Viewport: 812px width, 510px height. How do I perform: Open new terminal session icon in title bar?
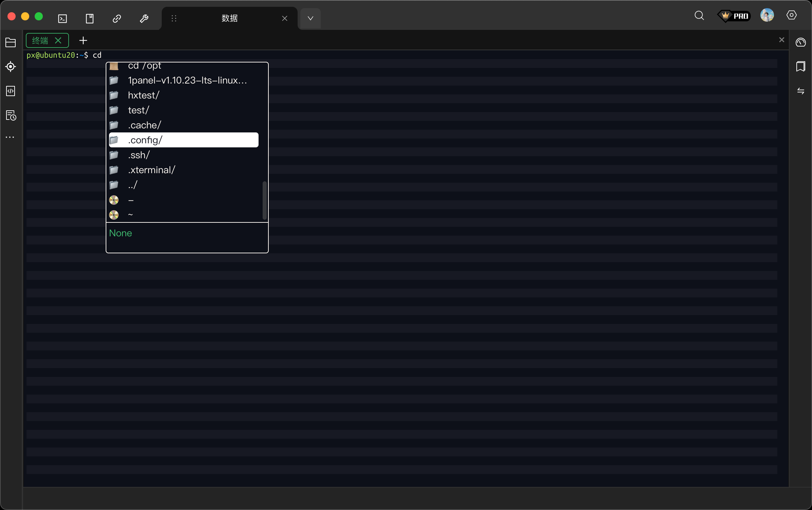63,18
